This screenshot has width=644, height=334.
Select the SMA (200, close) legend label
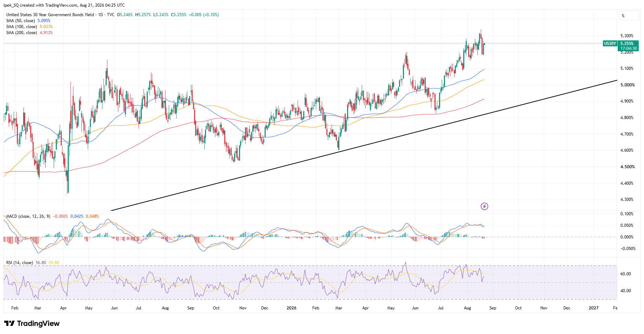click(x=22, y=33)
